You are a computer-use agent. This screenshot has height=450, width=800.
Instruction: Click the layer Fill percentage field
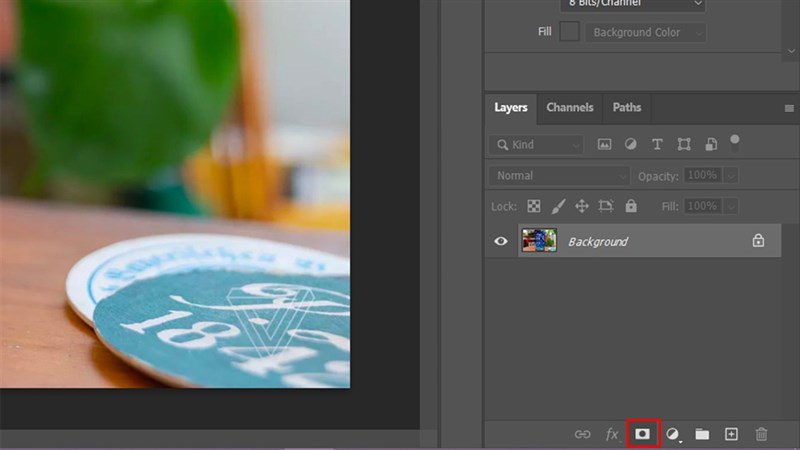703,206
